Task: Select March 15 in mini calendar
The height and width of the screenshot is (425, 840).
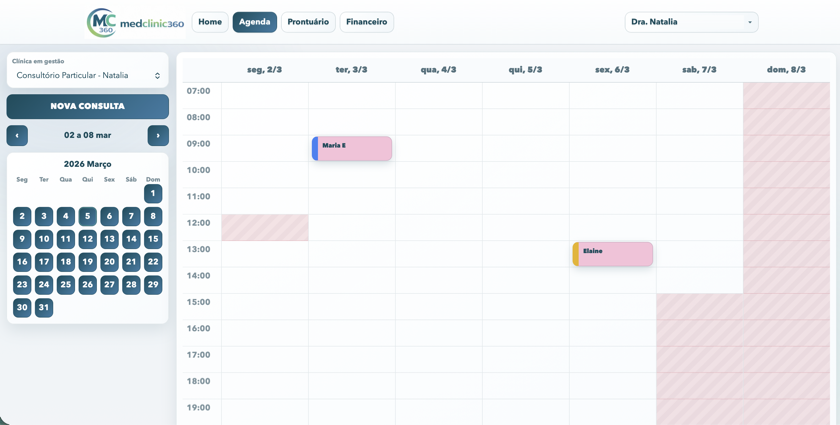Action: tap(153, 240)
